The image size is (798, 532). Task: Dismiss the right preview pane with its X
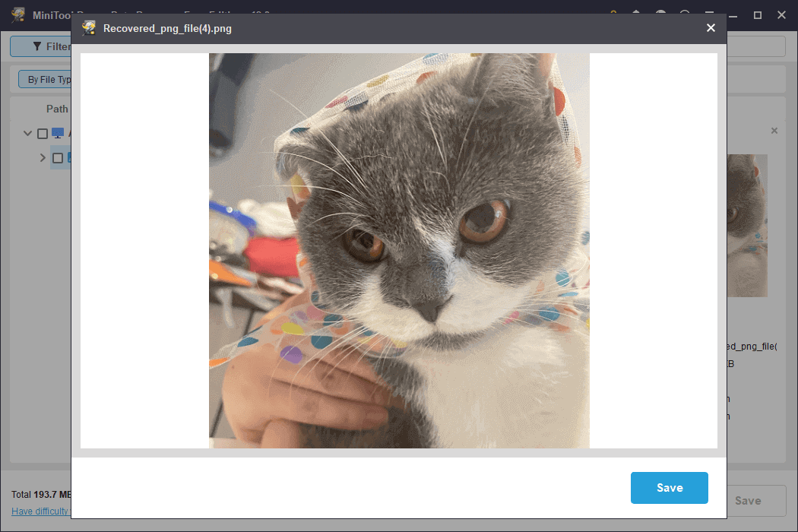point(774,130)
